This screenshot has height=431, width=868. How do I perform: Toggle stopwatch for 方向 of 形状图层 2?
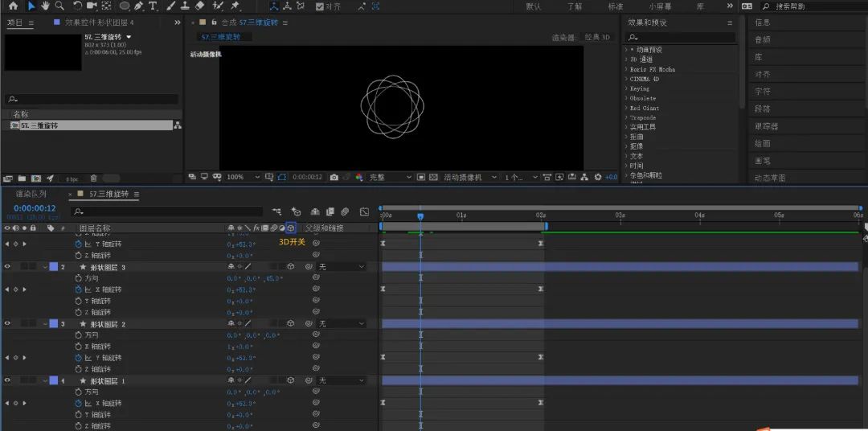(78, 335)
